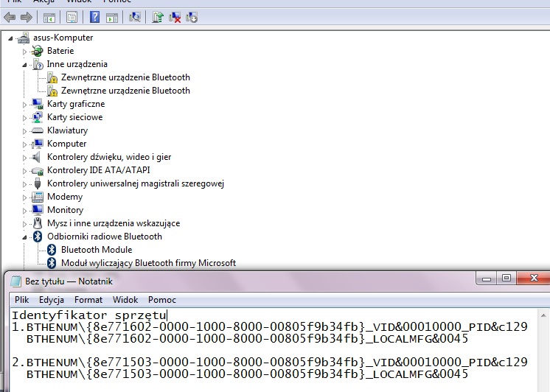This screenshot has height=392, width=550.
Task: Select Kontrolery dźwięku, wideo i gier label
Action: 109,157
